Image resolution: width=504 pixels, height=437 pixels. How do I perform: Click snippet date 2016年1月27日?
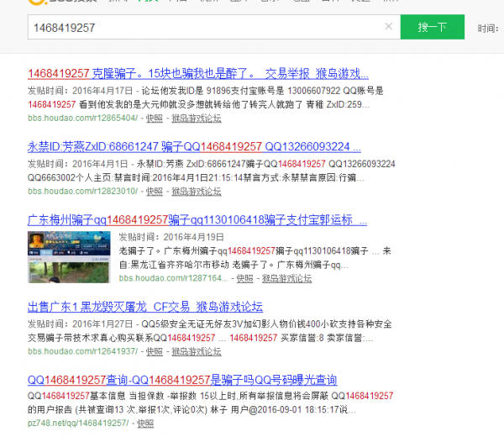click(102, 324)
